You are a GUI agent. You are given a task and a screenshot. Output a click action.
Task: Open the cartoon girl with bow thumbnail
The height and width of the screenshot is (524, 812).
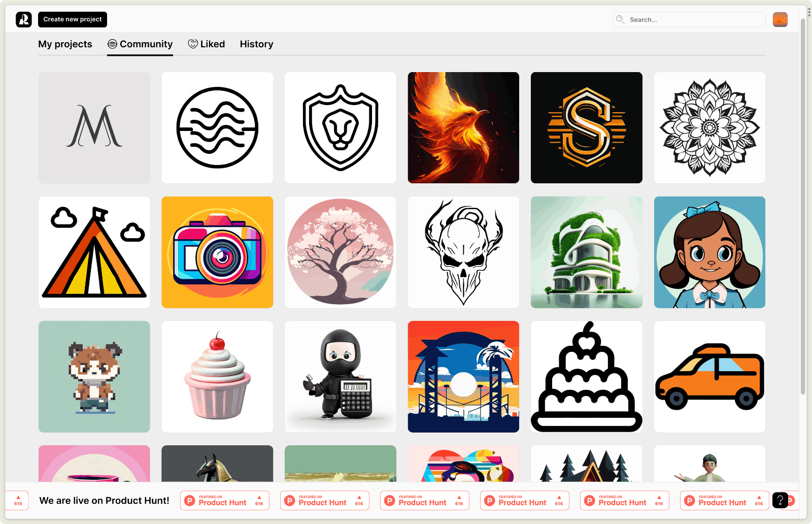(x=709, y=252)
